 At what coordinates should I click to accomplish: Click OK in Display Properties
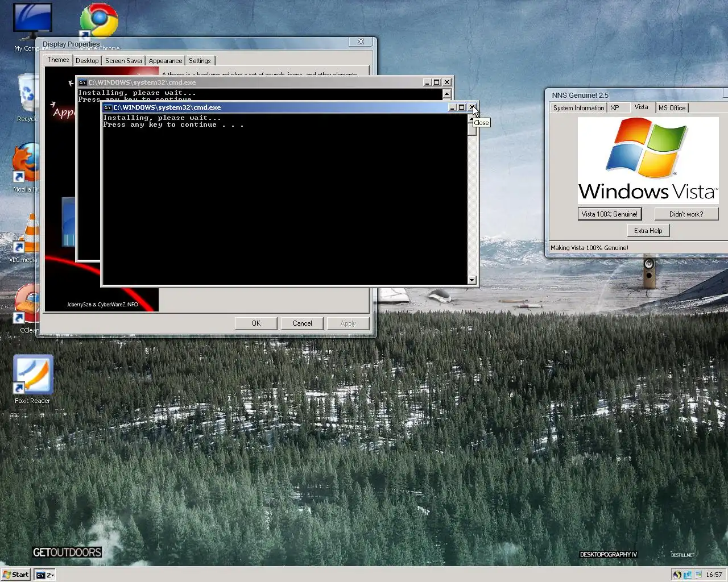(257, 323)
